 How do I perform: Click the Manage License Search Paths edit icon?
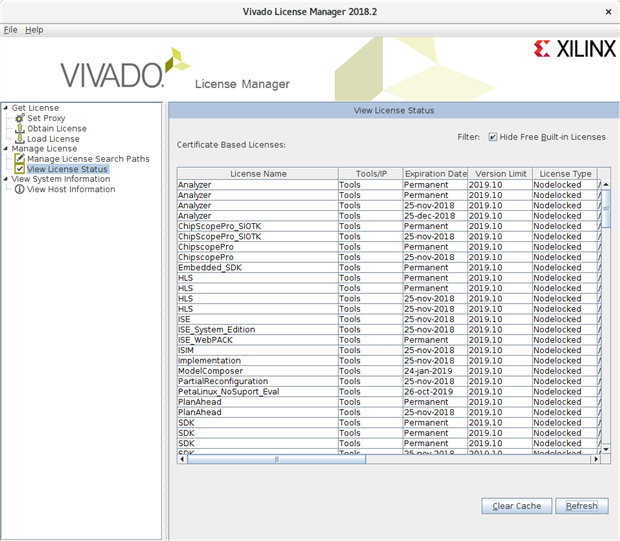pyautogui.click(x=20, y=159)
